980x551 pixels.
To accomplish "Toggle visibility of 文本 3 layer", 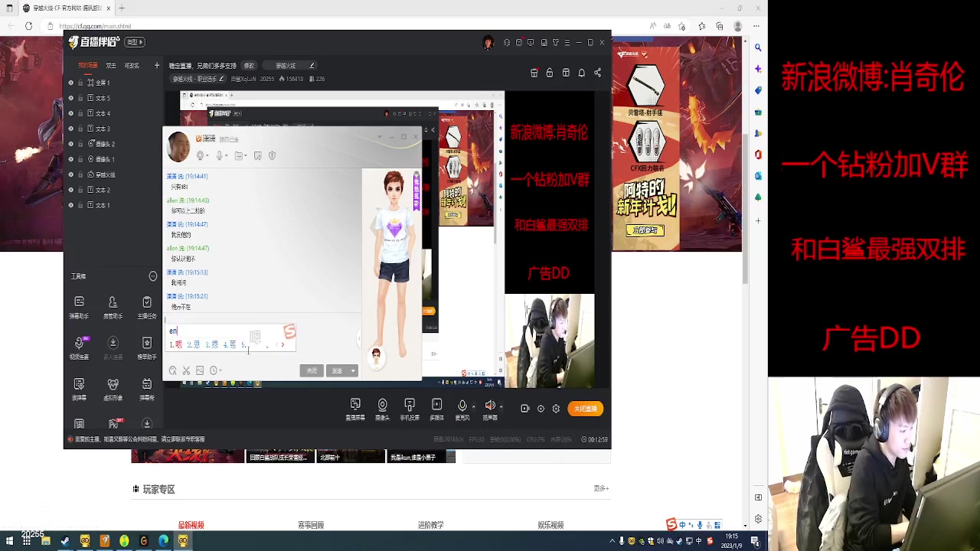I will 71,129.
